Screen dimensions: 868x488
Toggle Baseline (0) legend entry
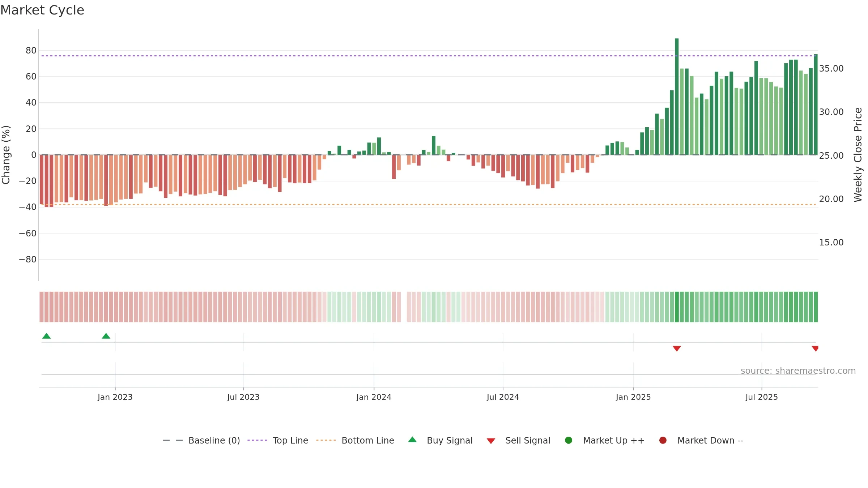tap(201, 440)
